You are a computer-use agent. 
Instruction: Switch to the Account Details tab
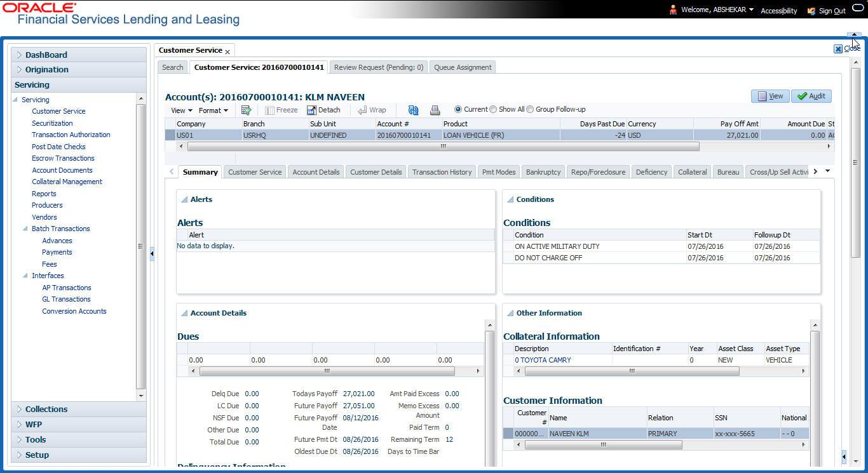(316, 172)
